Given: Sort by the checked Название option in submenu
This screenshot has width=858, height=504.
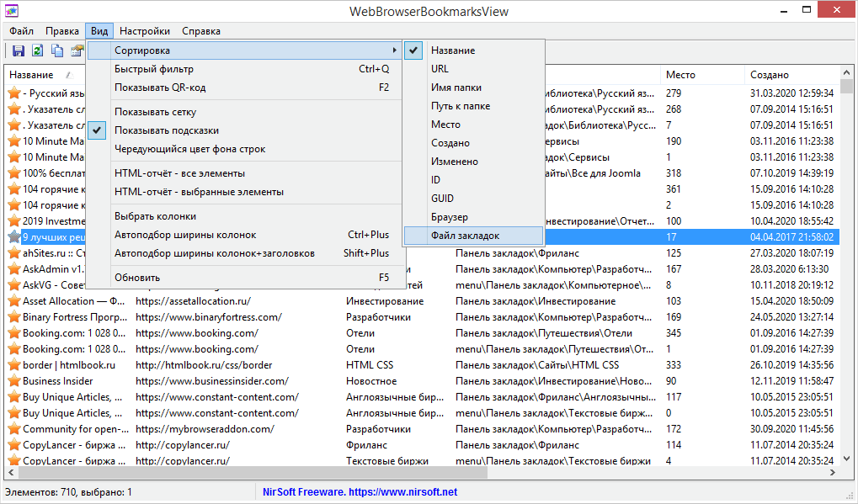Looking at the screenshot, I should (474, 50).
